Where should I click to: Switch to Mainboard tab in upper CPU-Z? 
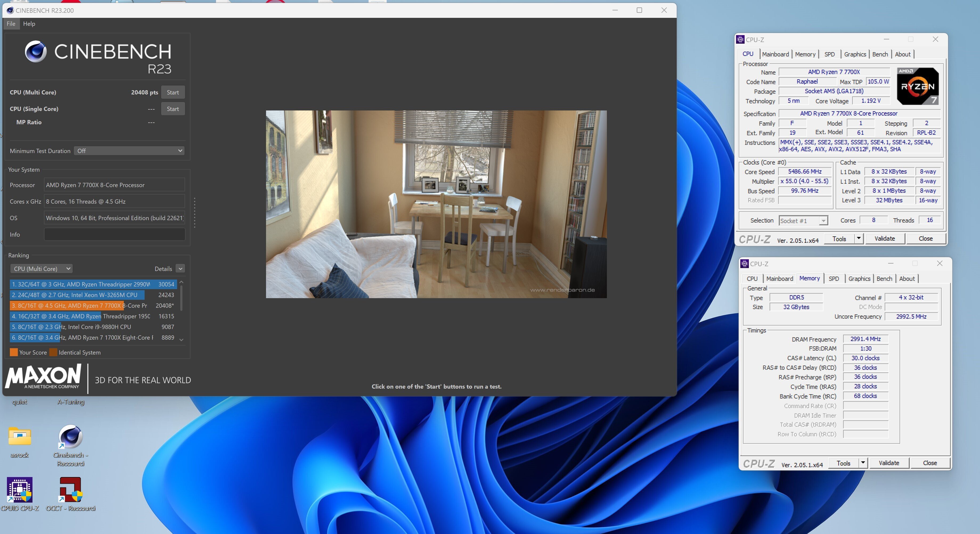775,54
